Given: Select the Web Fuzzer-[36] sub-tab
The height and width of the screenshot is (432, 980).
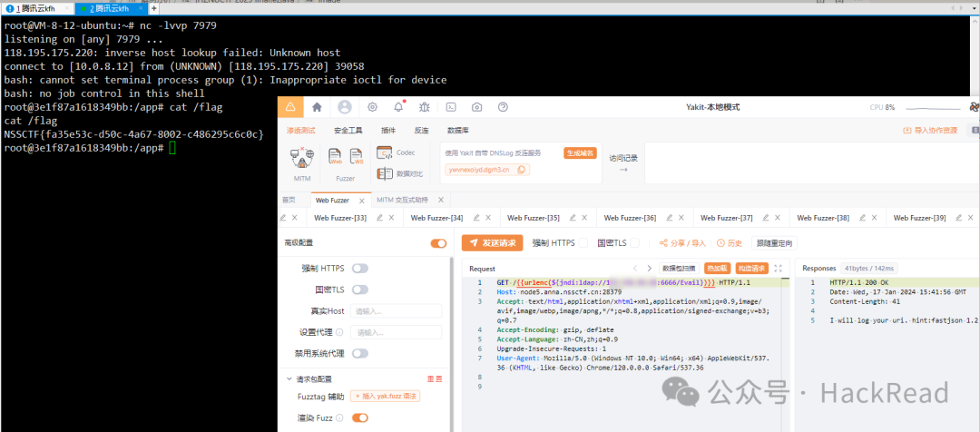Looking at the screenshot, I should click(x=630, y=218).
